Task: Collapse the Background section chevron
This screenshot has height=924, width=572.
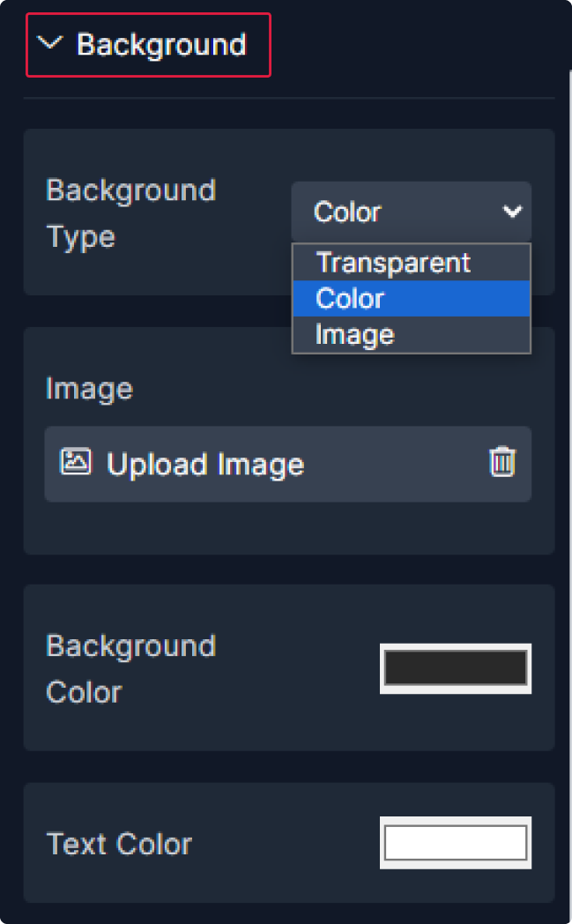Action: (x=52, y=43)
